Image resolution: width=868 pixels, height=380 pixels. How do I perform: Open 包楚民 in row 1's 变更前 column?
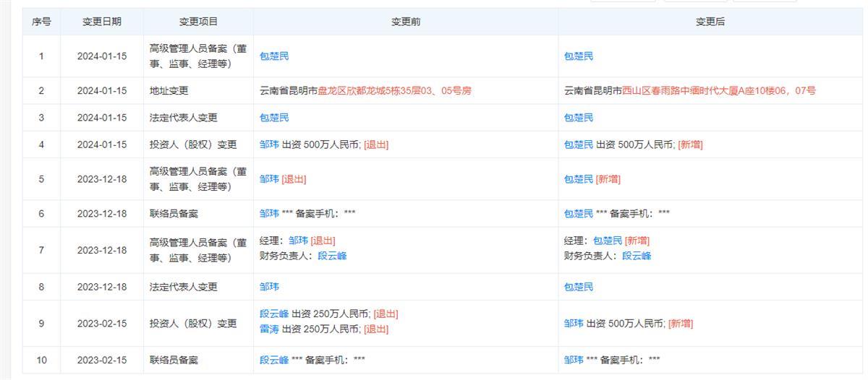pos(274,56)
